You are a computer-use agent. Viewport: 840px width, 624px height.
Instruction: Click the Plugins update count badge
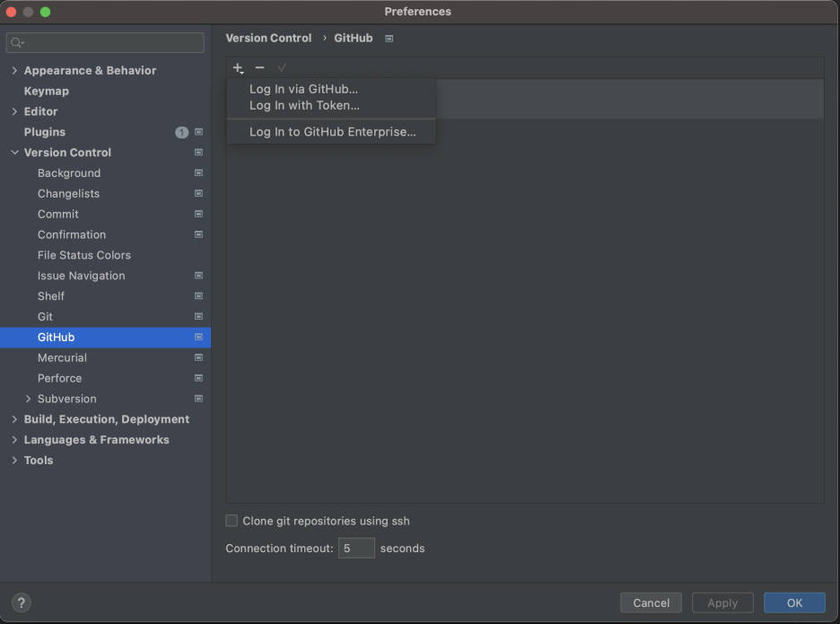click(181, 132)
